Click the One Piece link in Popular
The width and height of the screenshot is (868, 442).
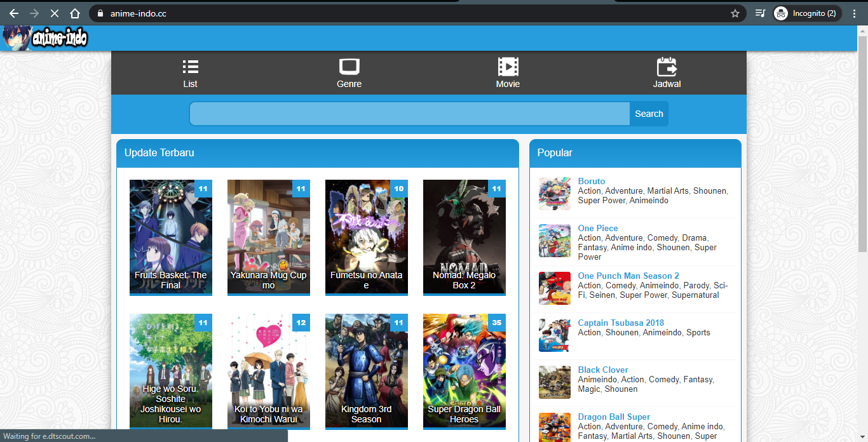point(598,228)
